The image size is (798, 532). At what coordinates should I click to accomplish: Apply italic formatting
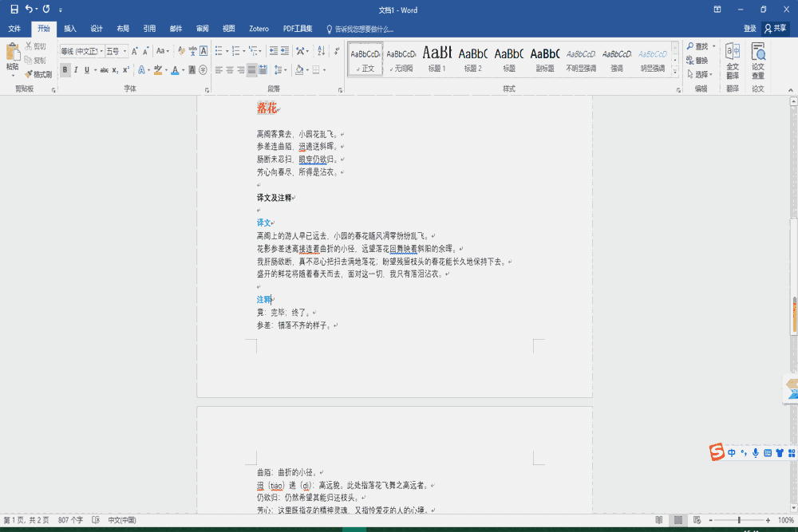tap(75, 70)
